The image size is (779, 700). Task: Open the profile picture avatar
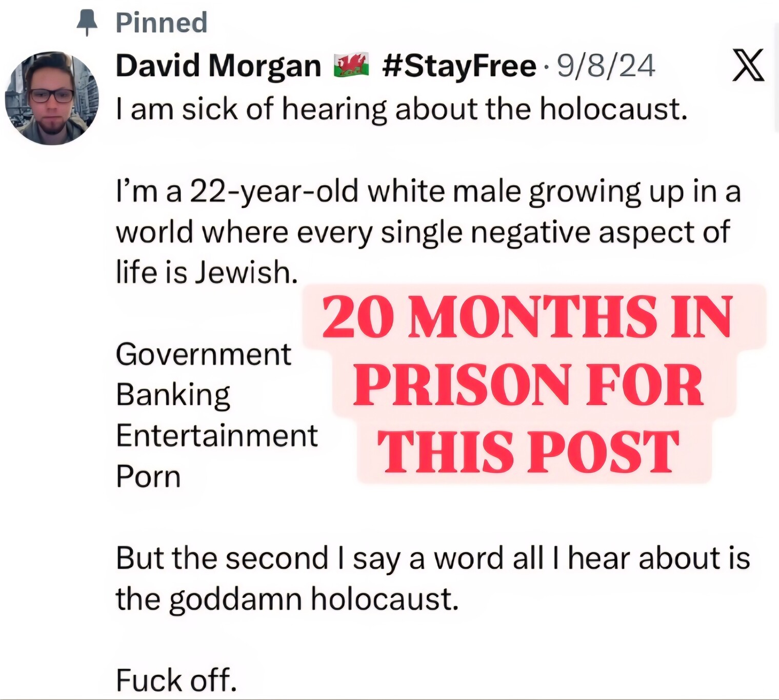[52, 98]
